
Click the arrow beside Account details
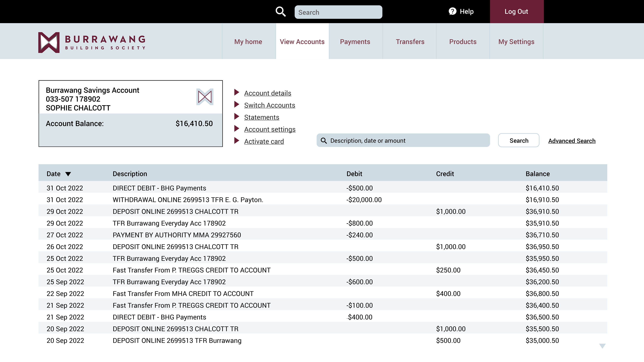tap(236, 93)
